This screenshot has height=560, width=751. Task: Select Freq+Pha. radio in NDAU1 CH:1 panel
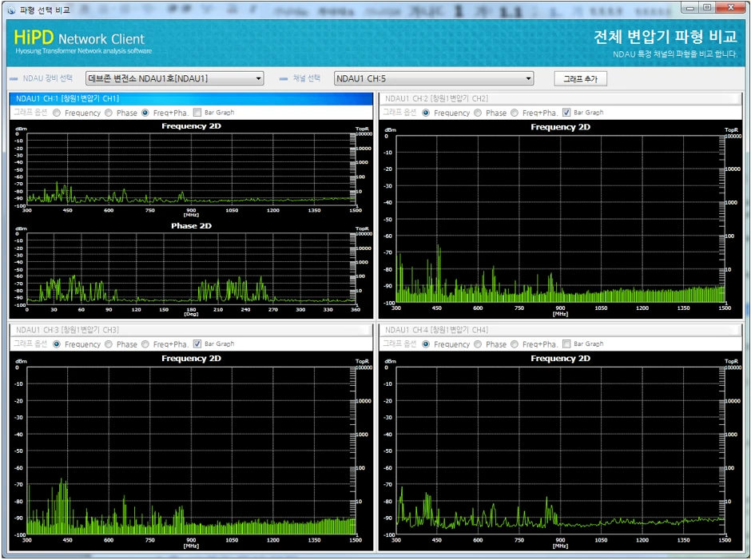(x=145, y=113)
